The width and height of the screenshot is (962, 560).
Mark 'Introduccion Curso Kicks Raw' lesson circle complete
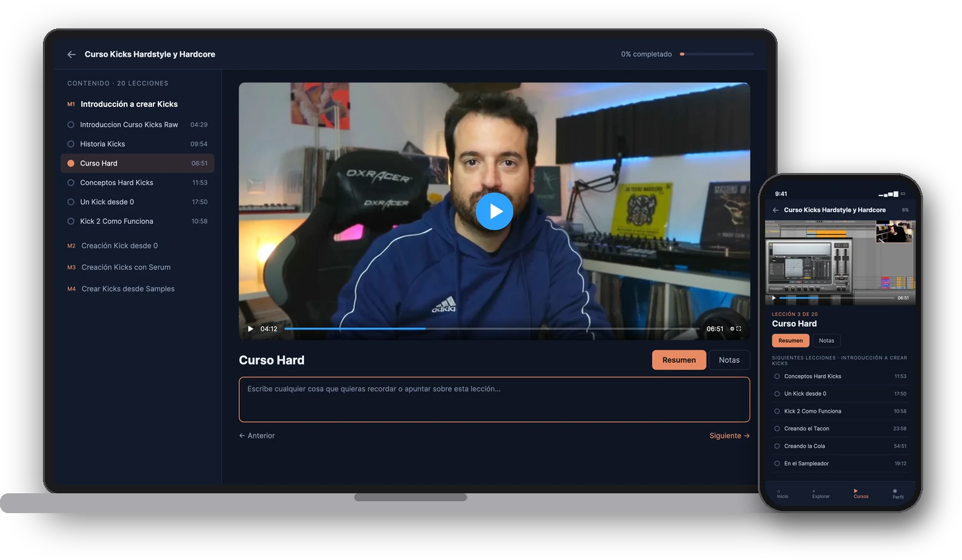[x=71, y=125]
